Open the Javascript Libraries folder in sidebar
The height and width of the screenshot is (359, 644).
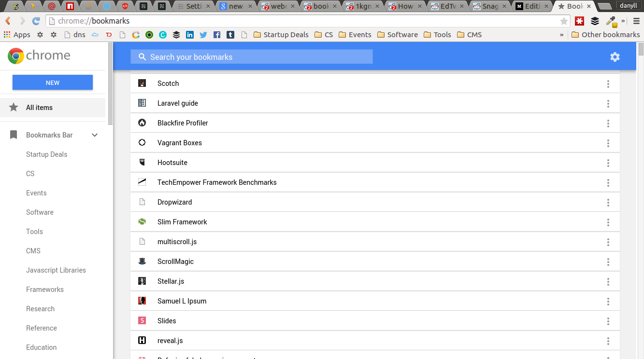(x=56, y=270)
